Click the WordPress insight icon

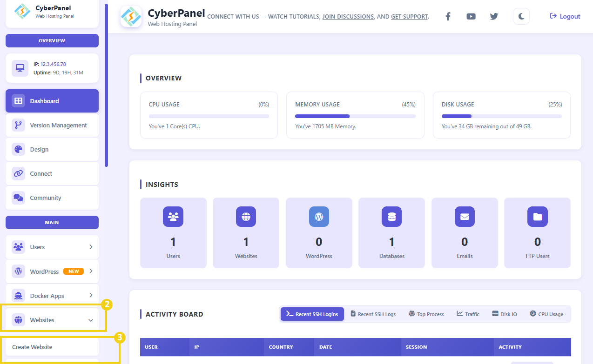(x=319, y=217)
